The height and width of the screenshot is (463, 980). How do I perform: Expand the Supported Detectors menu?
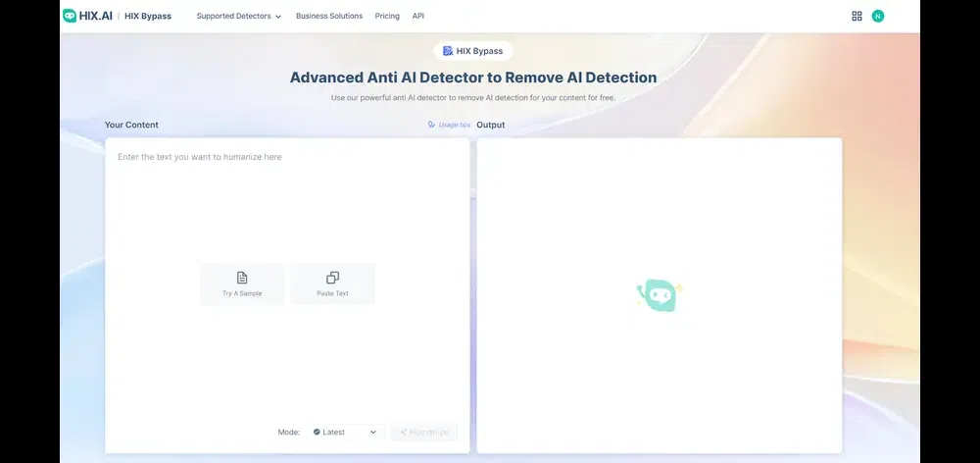tap(239, 17)
